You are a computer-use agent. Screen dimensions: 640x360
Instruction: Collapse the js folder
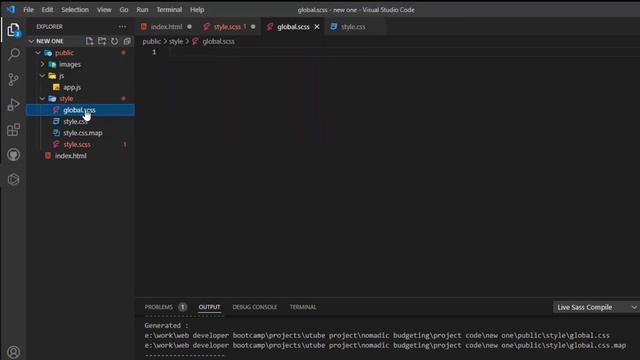(42, 76)
